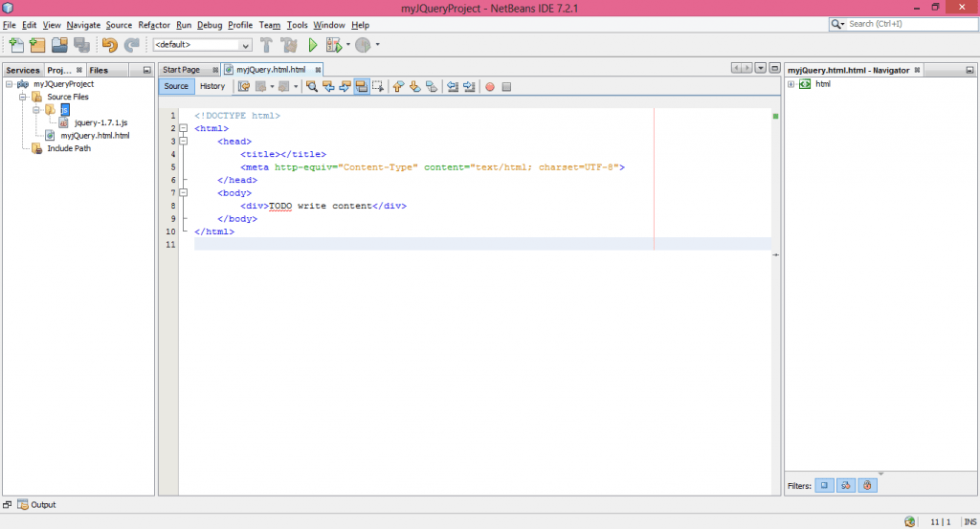
Task: Toggle Highlight Search in editor toolbar
Action: [362, 87]
